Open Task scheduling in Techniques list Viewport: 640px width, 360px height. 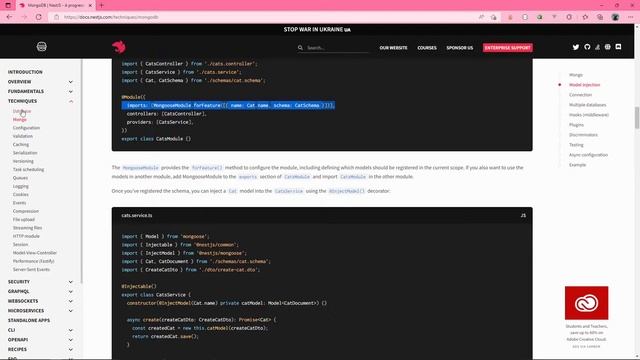pyautogui.click(x=28, y=169)
